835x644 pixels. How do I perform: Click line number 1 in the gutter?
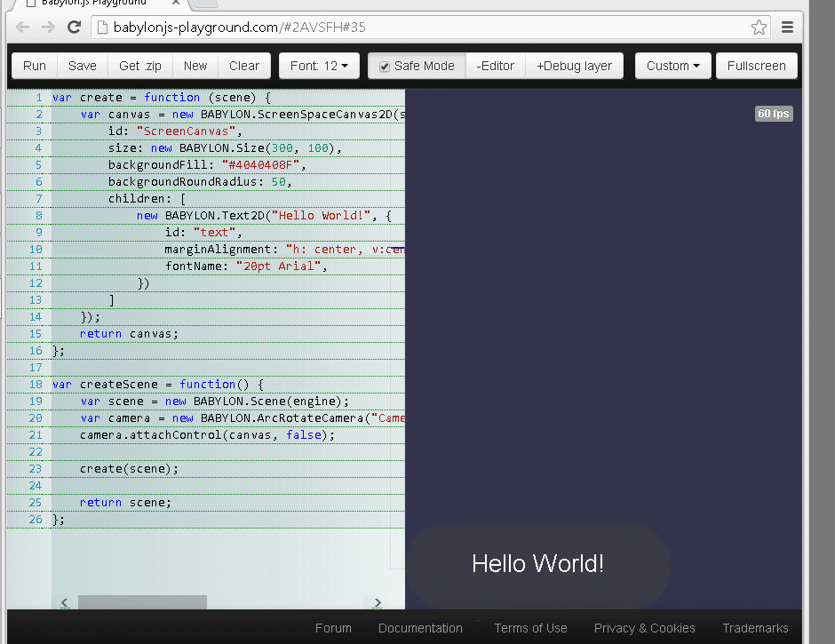39,98
